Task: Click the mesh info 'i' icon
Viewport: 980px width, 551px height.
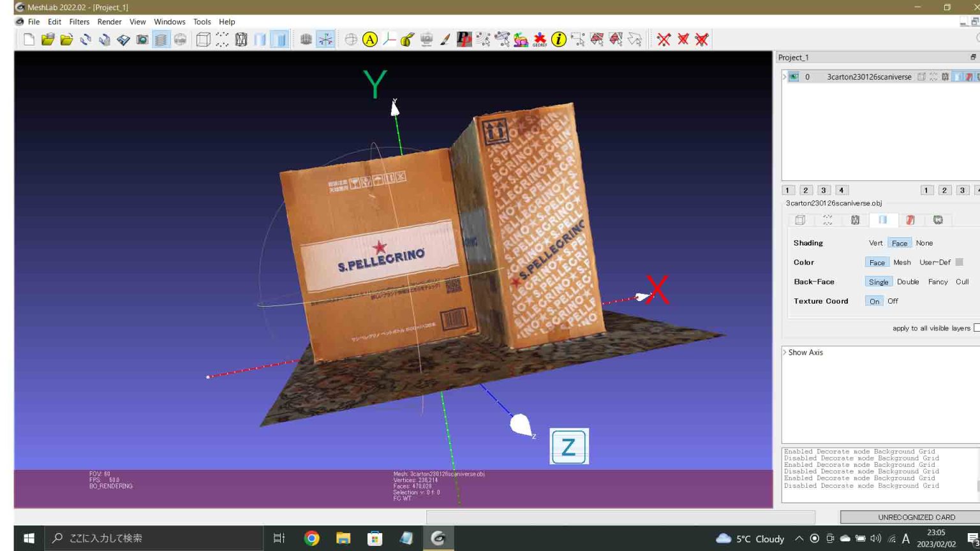Action: click(x=558, y=39)
